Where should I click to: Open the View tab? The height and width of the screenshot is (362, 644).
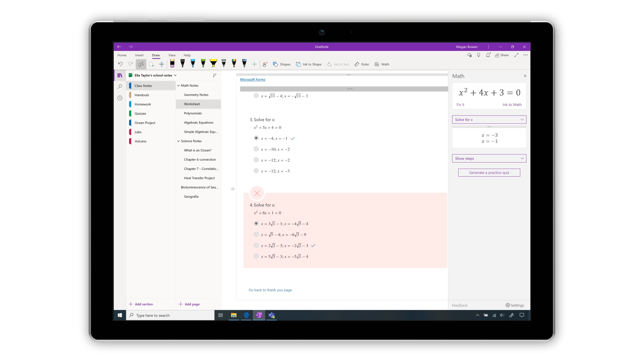[172, 55]
